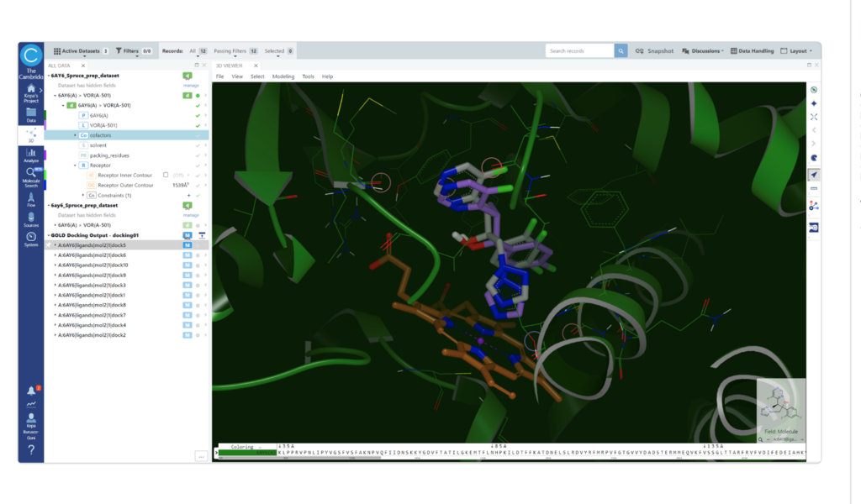Open the help question mark icon
The height and width of the screenshot is (504, 861).
[31, 450]
